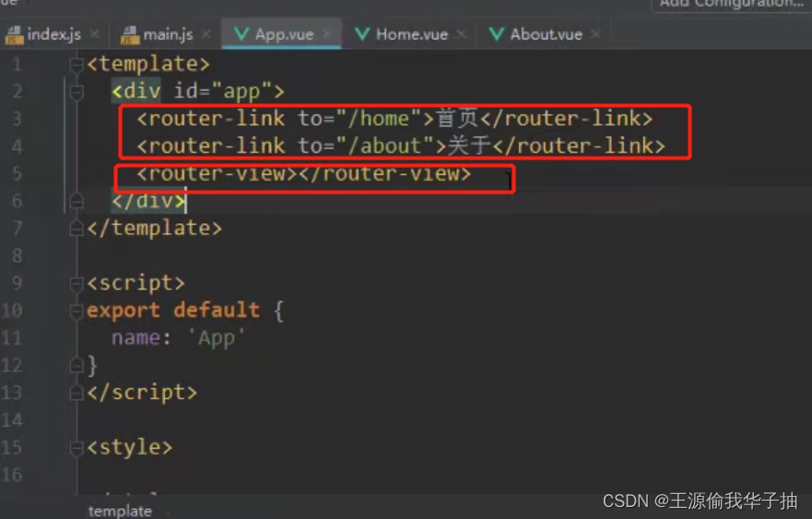Switch to the main.js tab
Viewport: 812px width, 519px height.
167,34
